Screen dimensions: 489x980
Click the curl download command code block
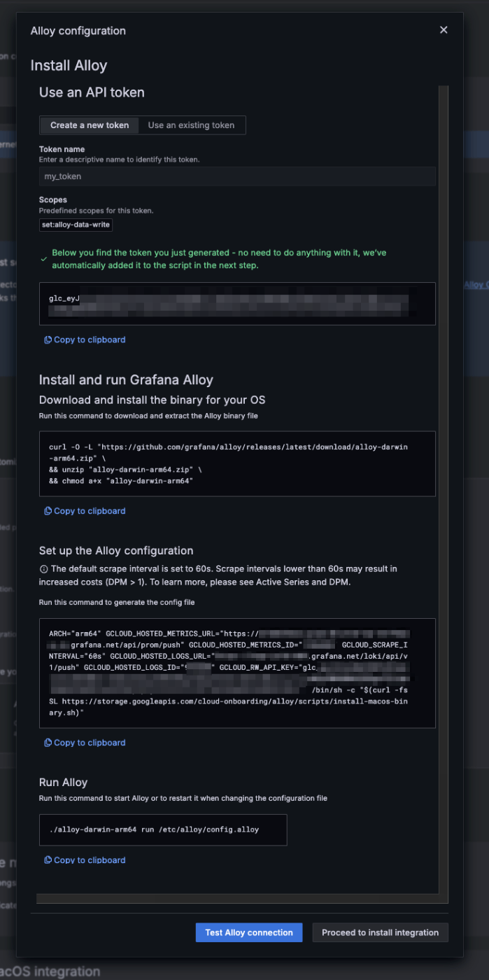tap(237, 463)
